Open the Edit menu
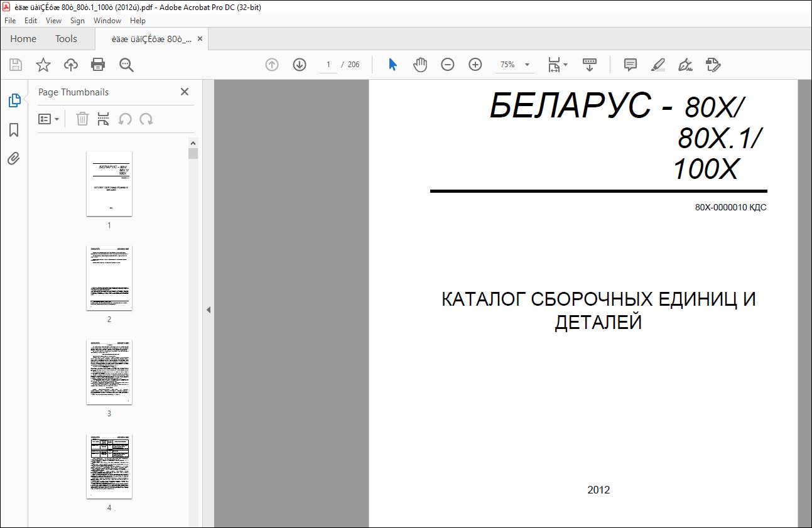This screenshot has width=812, height=528. point(31,21)
